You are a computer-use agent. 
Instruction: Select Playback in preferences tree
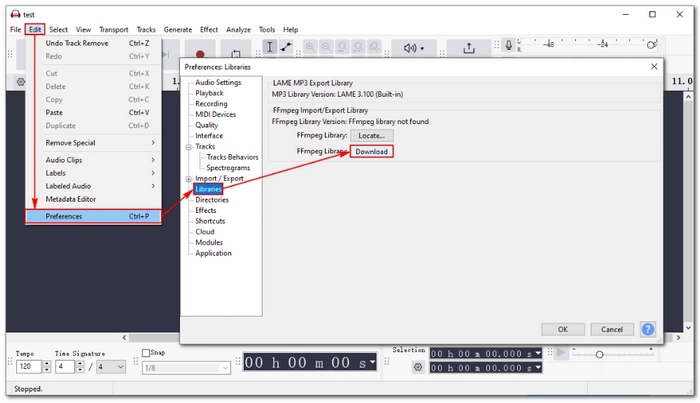pyautogui.click(x=209, y=93)
